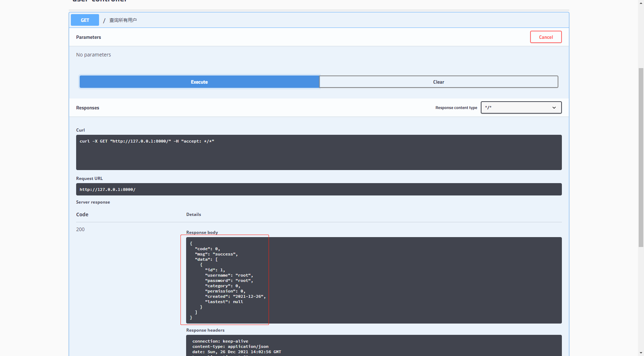Click the content-type: application/json header line
Screen dimensions: 644x356
click(231, 346)
